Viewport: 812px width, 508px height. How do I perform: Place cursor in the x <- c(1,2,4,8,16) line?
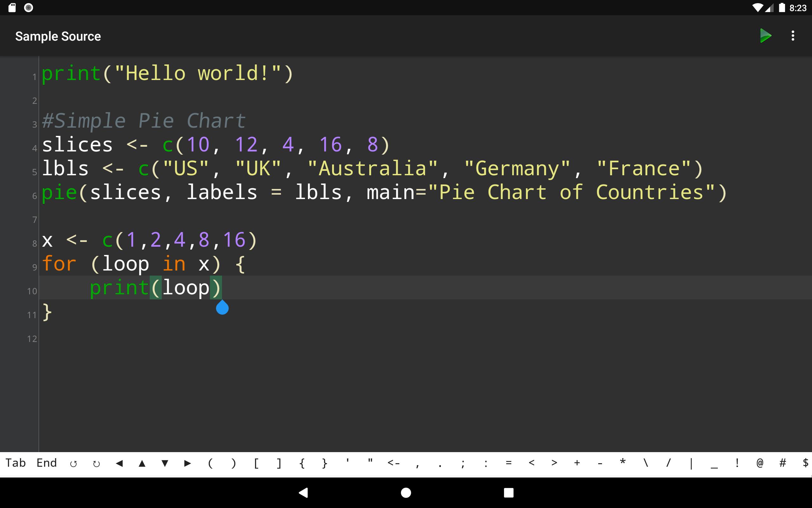(x=149, y=240)
